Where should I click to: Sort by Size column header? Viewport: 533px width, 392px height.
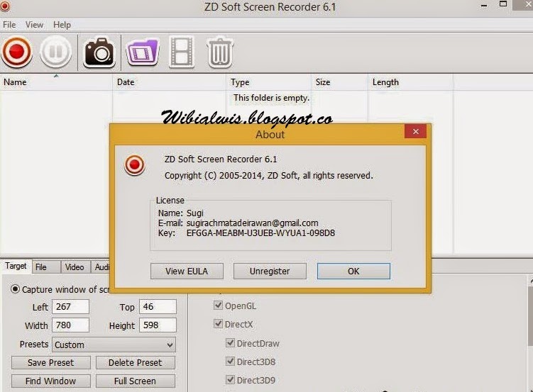(x=339, y=82)
